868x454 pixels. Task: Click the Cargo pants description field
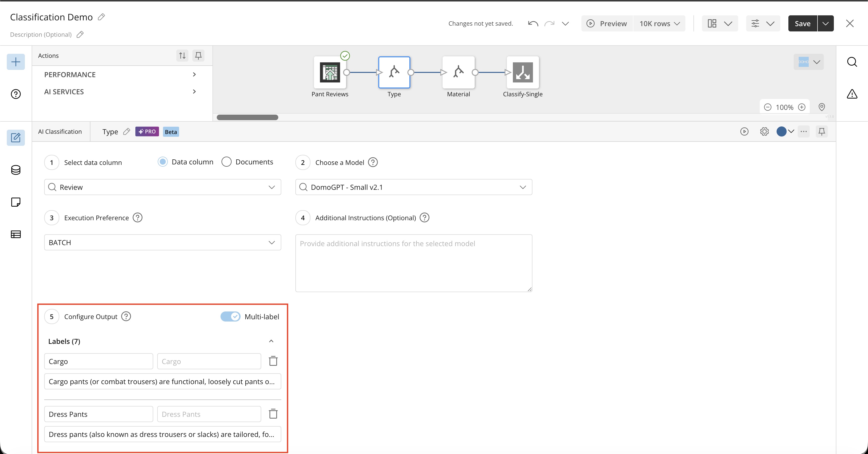tap(163, 382)
